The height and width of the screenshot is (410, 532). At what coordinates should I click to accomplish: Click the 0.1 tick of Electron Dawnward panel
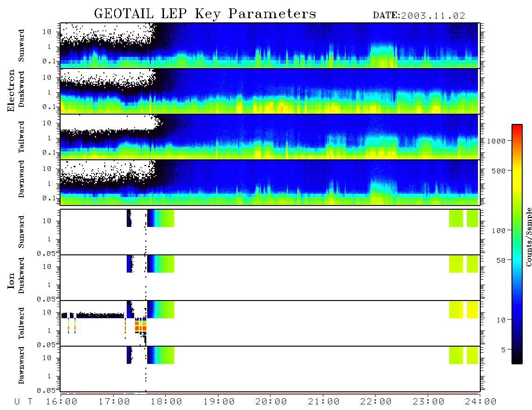pos(49,198)
